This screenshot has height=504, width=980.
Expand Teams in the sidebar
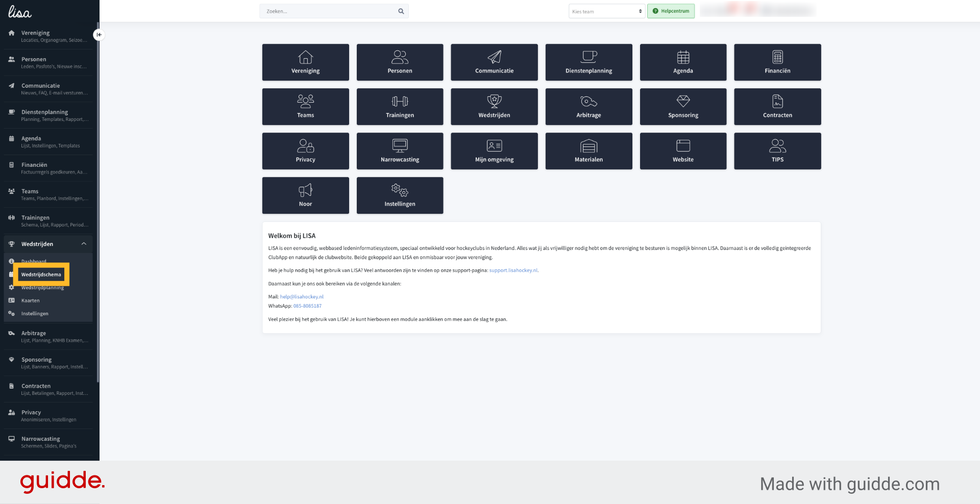(x=48, y=194)
